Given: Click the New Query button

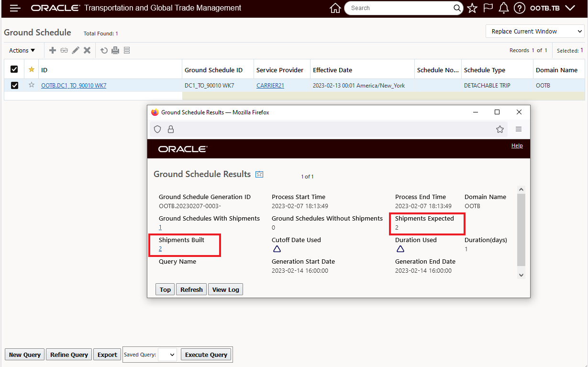Looking at the screenshot, I should click(25, 355).
